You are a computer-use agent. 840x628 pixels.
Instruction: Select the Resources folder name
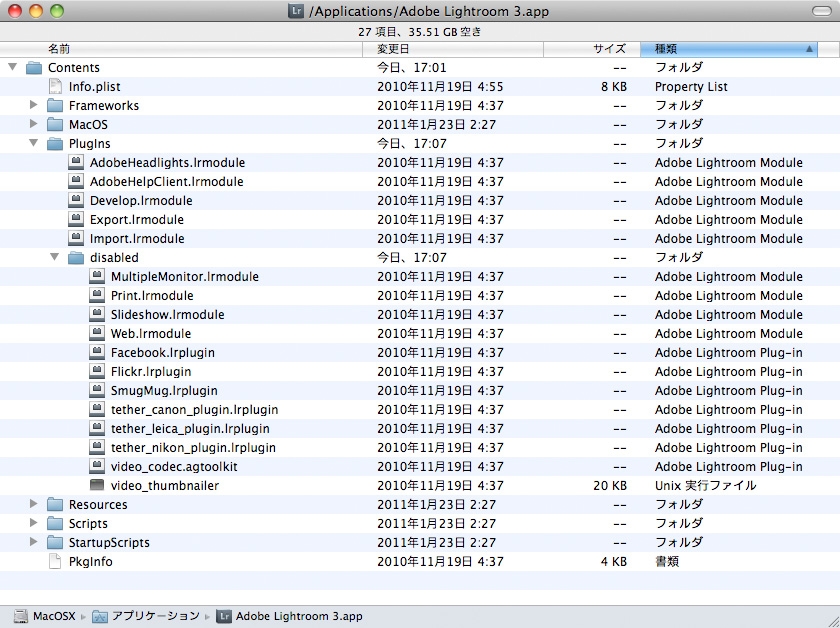pyautogui.click(x=98, y=505)
